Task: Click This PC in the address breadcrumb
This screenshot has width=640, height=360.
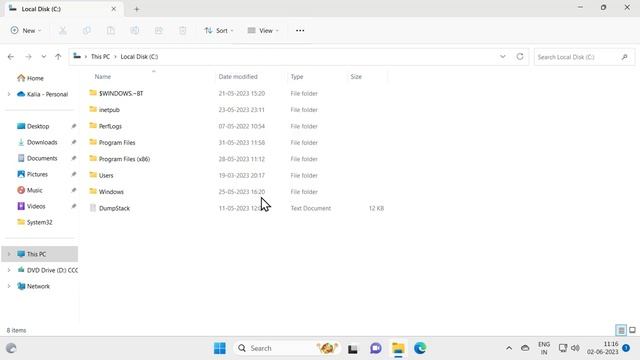Action: pos(100,57)
